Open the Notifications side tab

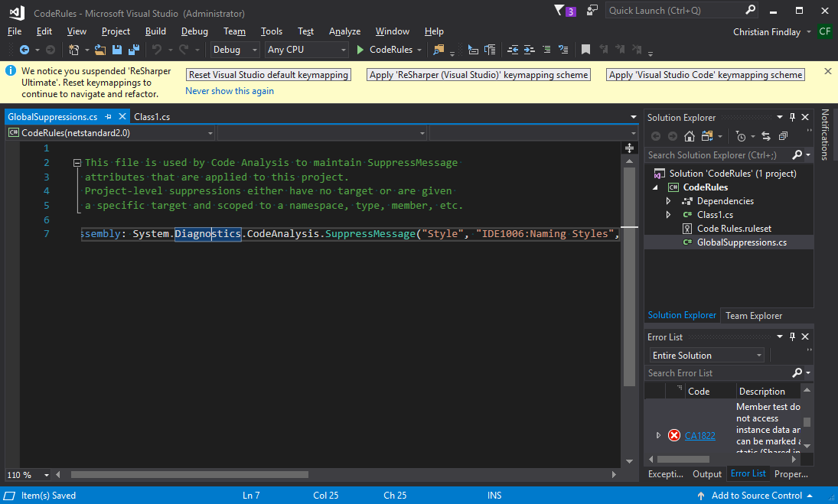[825, 135]
